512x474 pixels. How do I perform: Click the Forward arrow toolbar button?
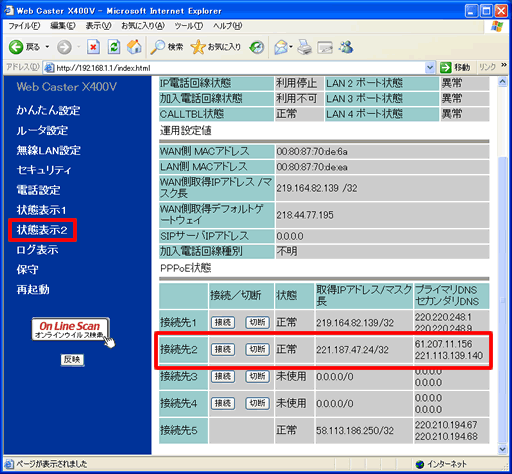click(x=64, y=47)
